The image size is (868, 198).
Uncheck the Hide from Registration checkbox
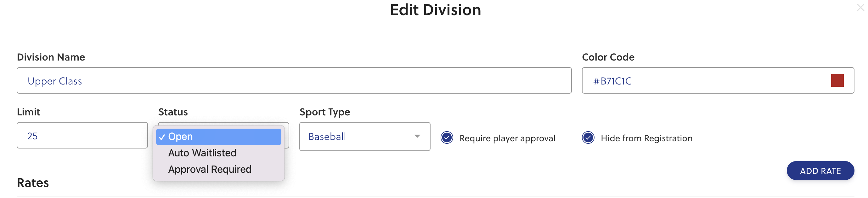tap(588, 137)
